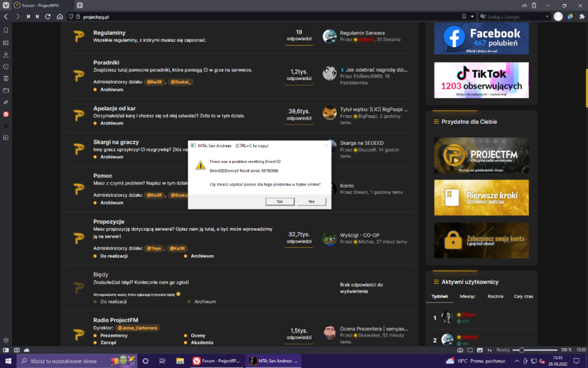Open the red Vivaldi web panel
Viewport: 588px width, 368px height.
tap(6, 114)
